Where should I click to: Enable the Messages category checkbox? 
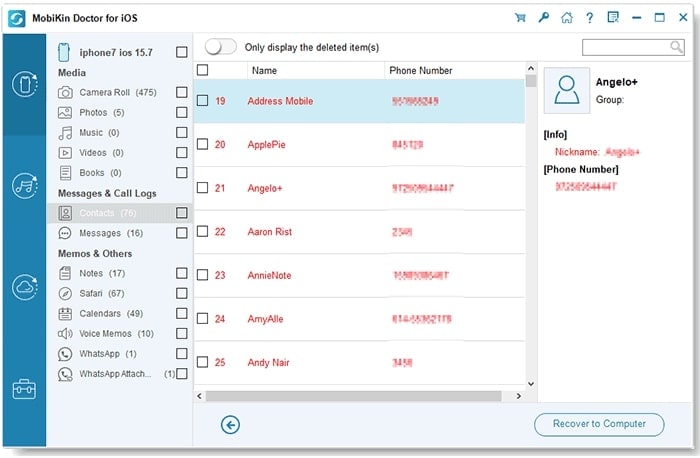(182, 233)
